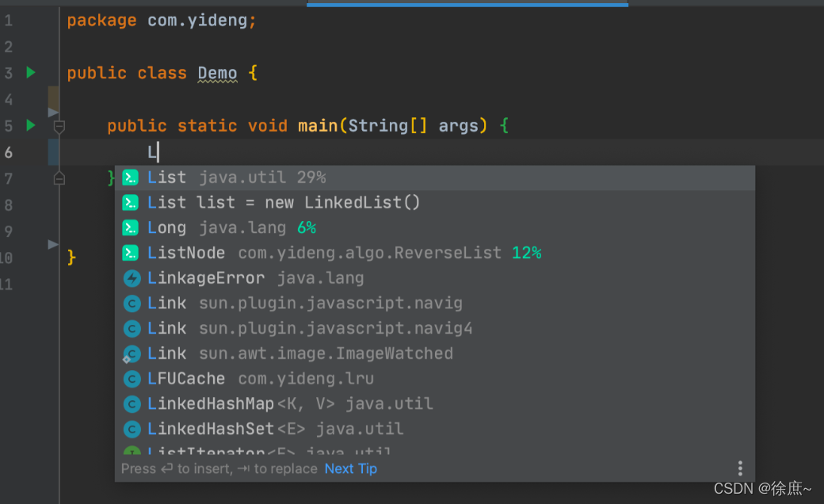Click line number 8 in gutter
This screenshot has width=824, height=504.
[8, 205]
